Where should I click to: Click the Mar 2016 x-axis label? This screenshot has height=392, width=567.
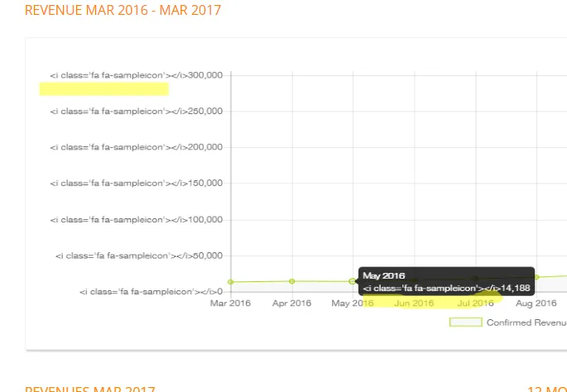tap(230, 304)
